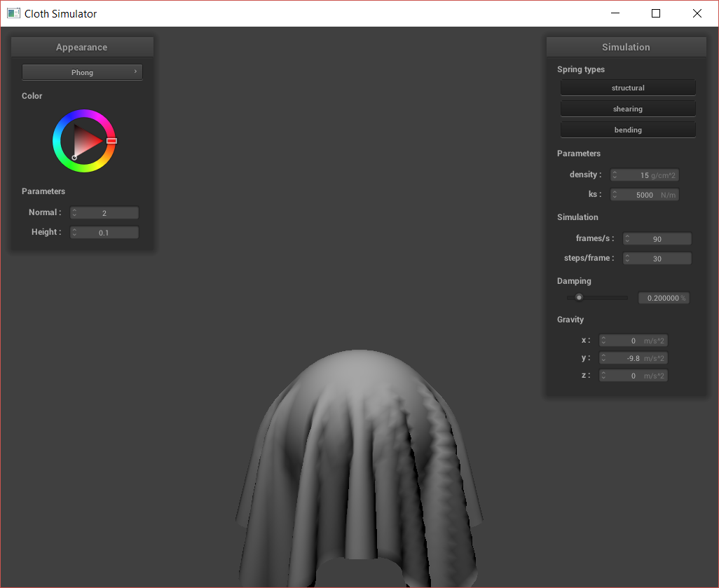Screen dimensions: 719x588
Task: Click the Damping value field 0.200000
Action: [x=664, y=298]
